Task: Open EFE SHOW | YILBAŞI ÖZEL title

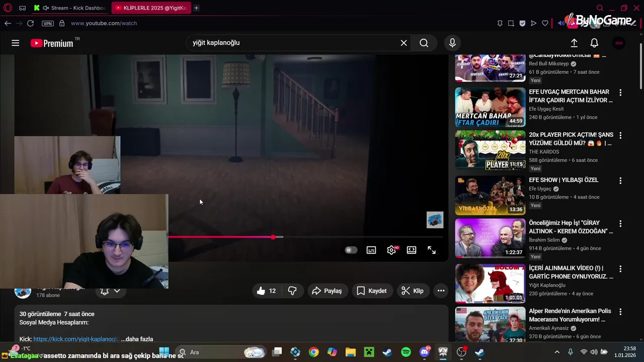Action: (563, 180)
